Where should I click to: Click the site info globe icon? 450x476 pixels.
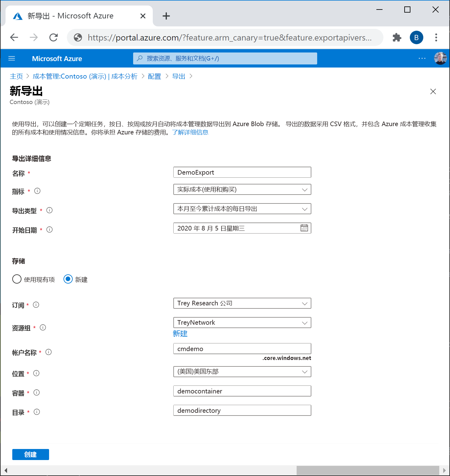[x=78, y=37]
